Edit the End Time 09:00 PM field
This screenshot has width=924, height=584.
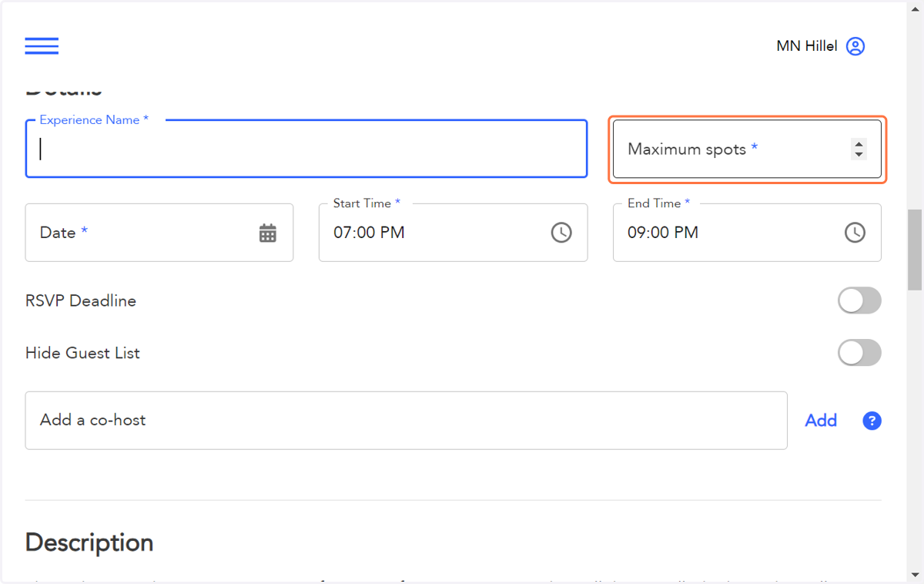click(x=747, y=233)
